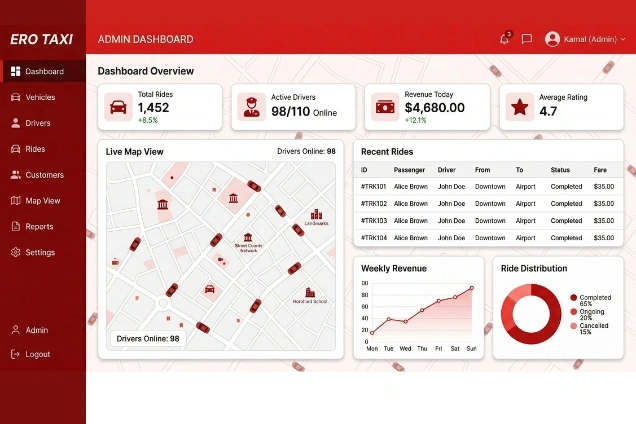The width and height of the screenshot is (636, 424).
Task: Click the Logout link
Action: (x=37, y=354)
